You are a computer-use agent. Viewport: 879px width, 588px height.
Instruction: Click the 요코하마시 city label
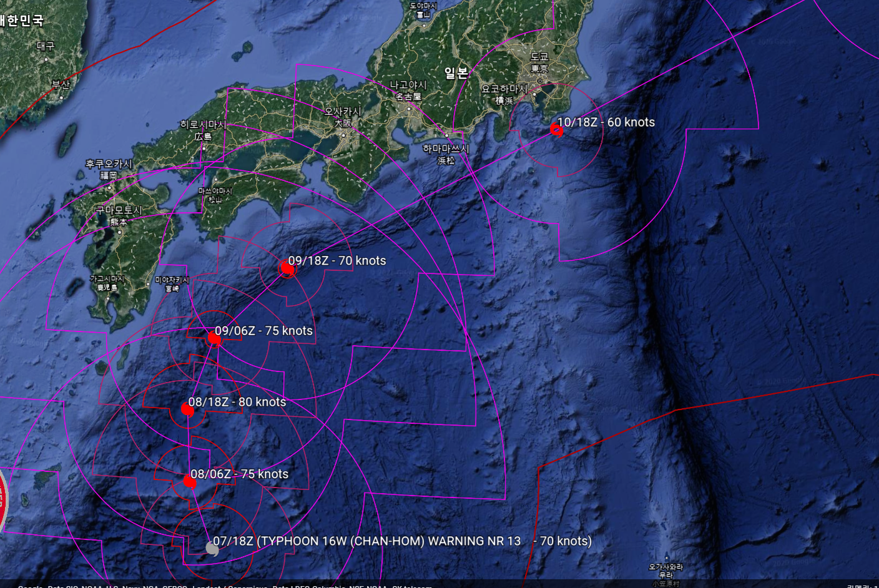pos(504,94)
